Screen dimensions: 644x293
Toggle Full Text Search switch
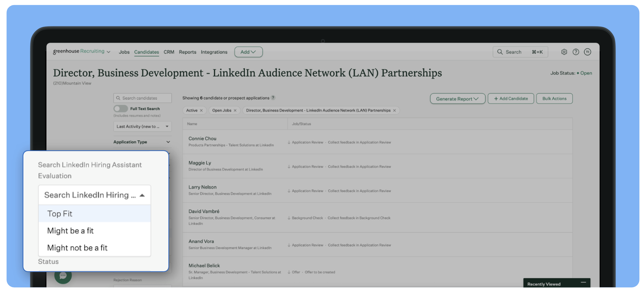pos(121,108)
